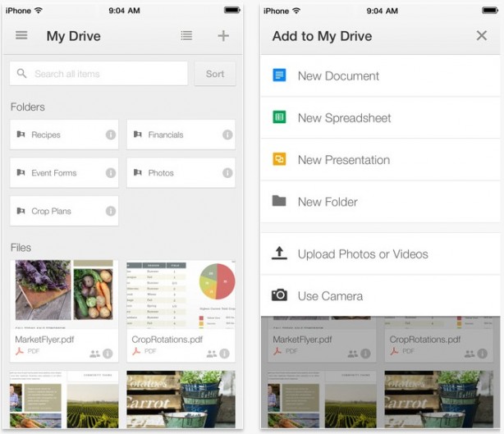
Task: Open the Event Forms folder
Action: 64,173
